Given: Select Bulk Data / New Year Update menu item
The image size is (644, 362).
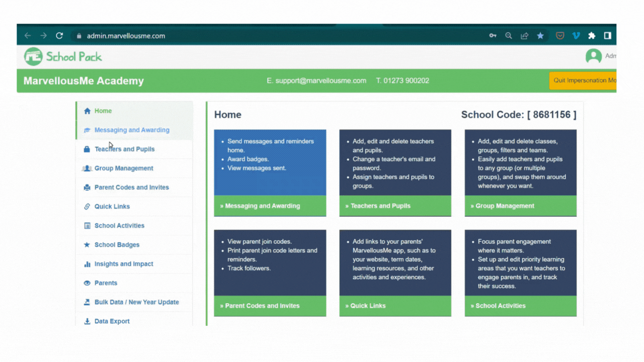Looking at the screenshot, I should click(136, 302).
